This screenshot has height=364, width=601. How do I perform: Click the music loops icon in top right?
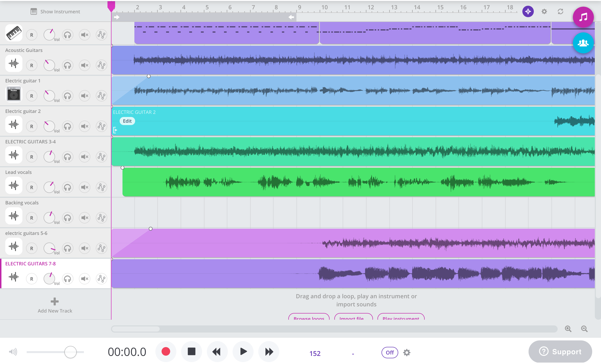coord(583,17)
